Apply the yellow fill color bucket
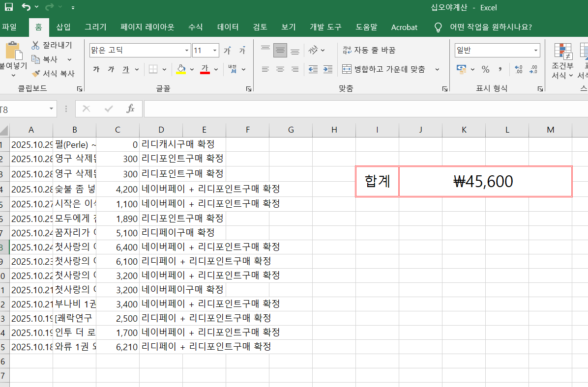The height and width of the screenshot is (387, 588). [x=181, y=69]
